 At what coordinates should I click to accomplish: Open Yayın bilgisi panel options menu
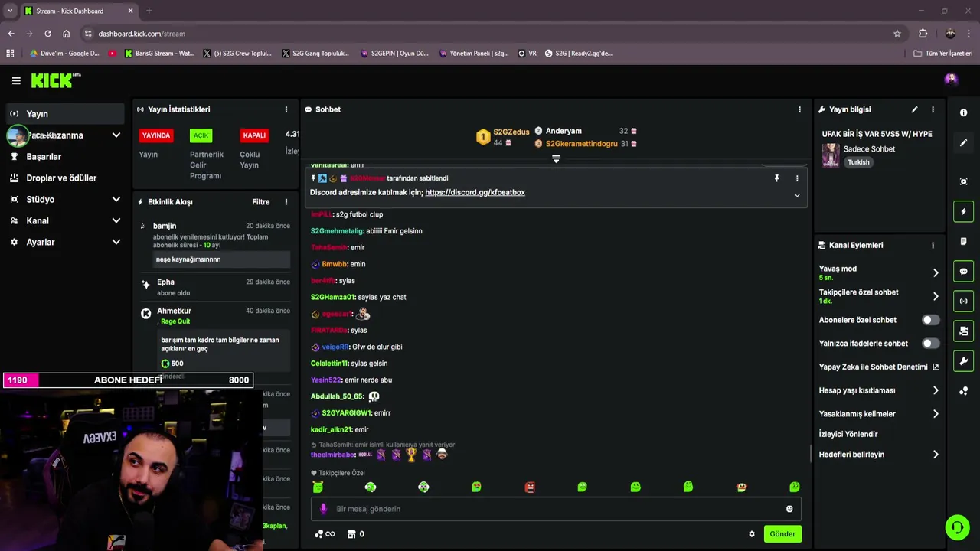(933, 109)
